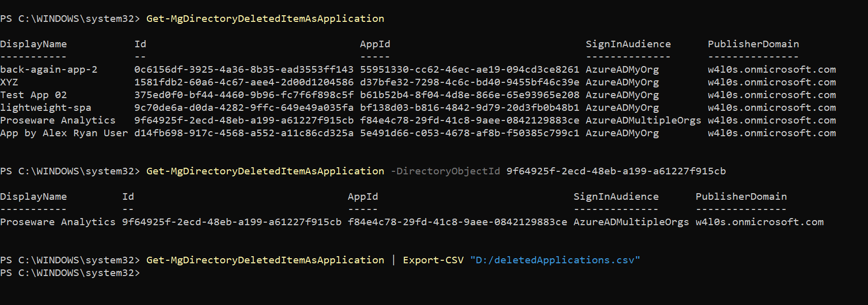Screen dimensions: 868x305
Task: Click the back-again-app-2 display name
Action: 49,70
